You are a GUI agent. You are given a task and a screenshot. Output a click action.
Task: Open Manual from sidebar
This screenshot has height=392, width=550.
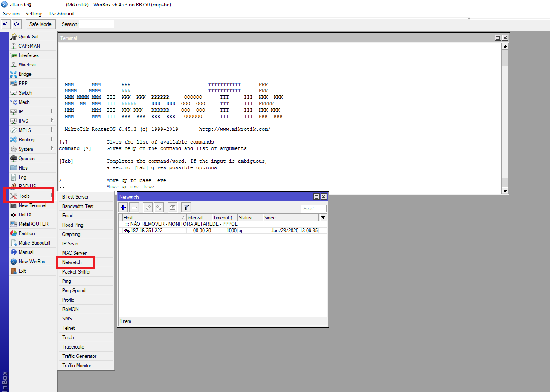33,252
